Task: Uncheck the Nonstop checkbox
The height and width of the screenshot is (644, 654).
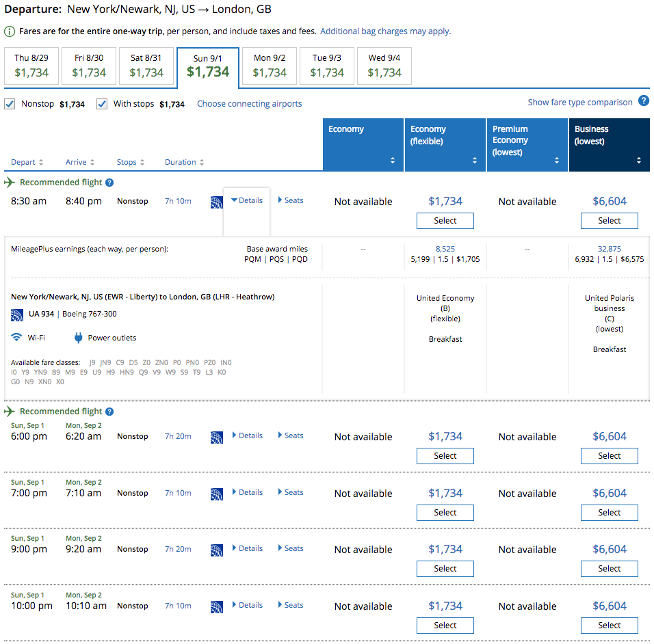Action: (10, 104)
